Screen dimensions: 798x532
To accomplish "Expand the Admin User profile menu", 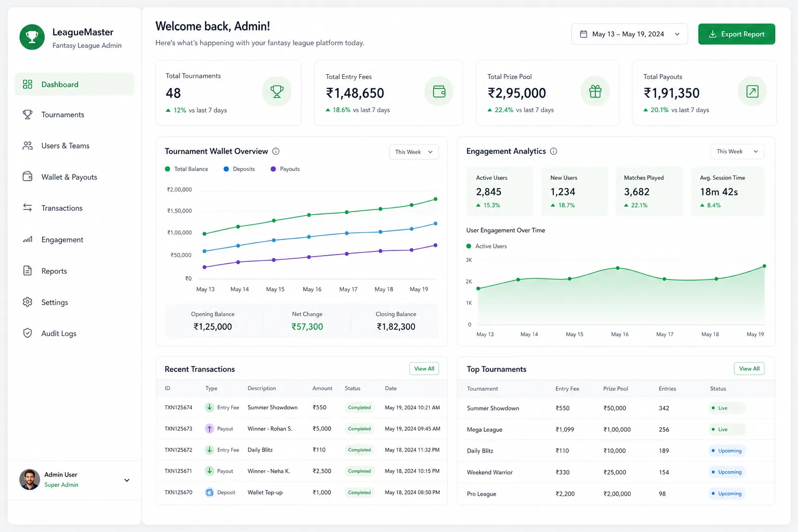I will pos(127,480).
